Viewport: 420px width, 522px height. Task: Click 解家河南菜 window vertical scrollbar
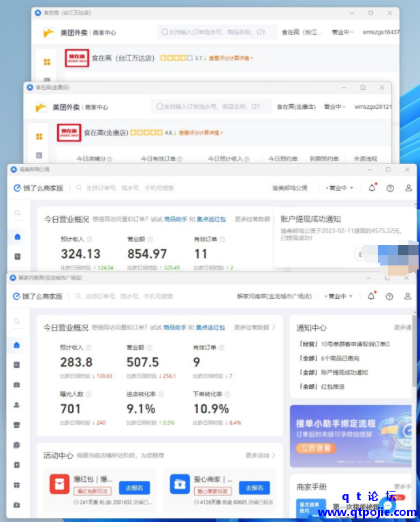point(414,351)
